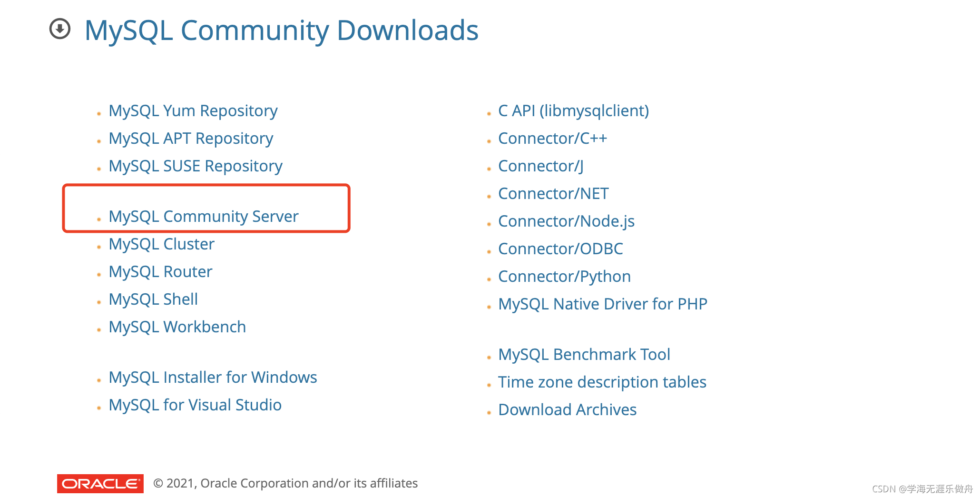Go to MySQL APT Repository
980x498 pixels.
point(191,139)
